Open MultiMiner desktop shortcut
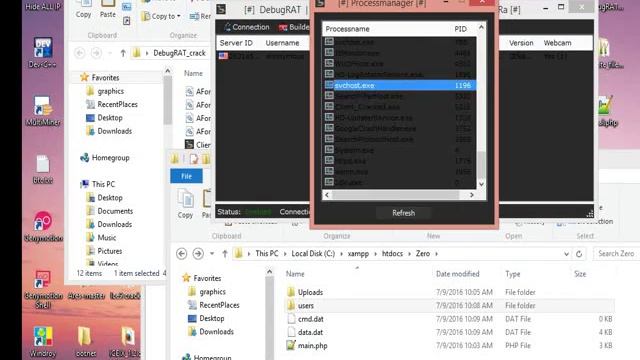This screenshot has height=360, width=640. pos(42,111)
